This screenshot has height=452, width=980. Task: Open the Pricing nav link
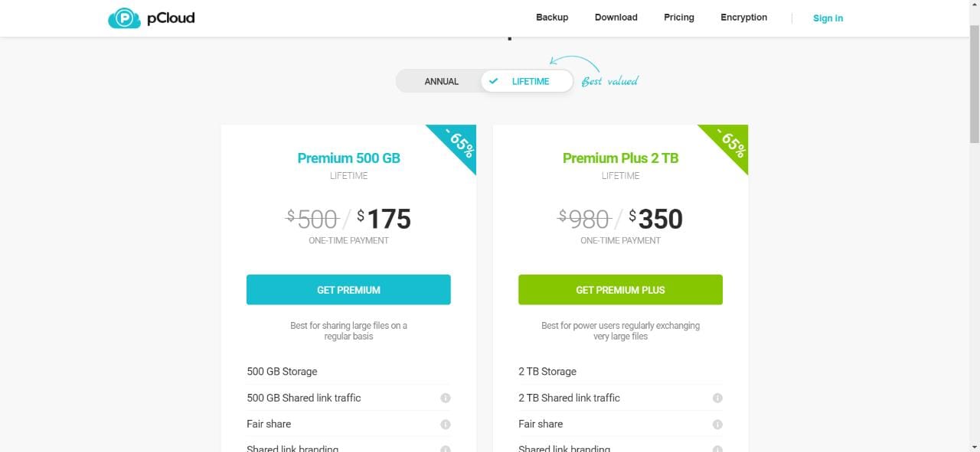pyautogui.click(x=679, y=18)
